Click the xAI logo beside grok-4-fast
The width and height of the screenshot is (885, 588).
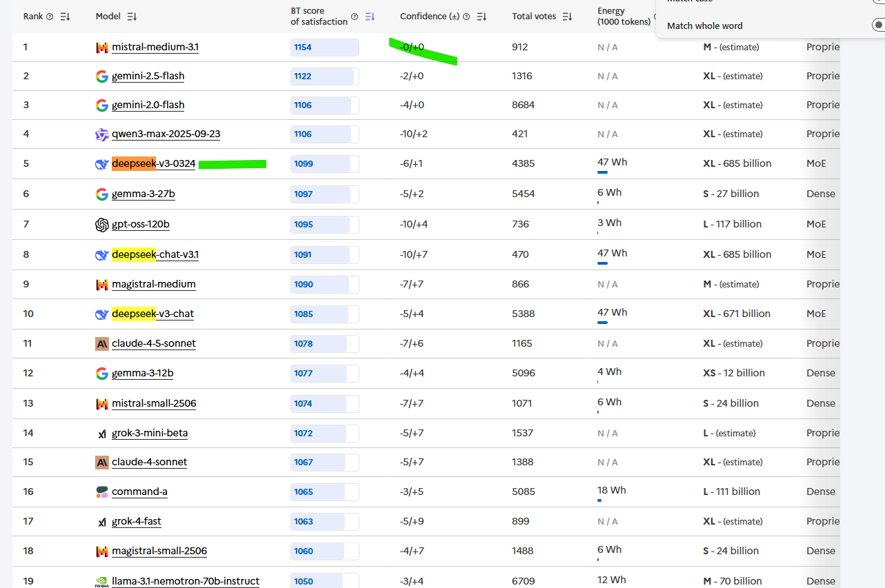(x=102, y=522)
